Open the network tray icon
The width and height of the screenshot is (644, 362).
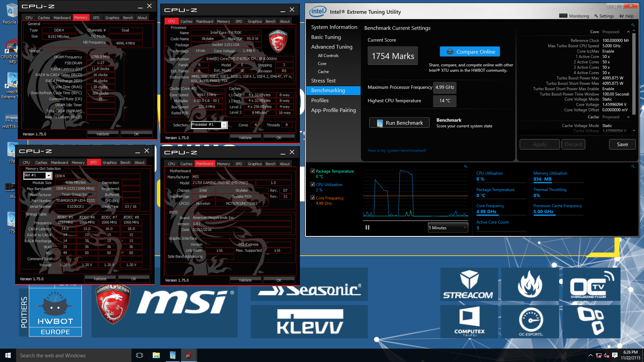(x=598, y=355)
